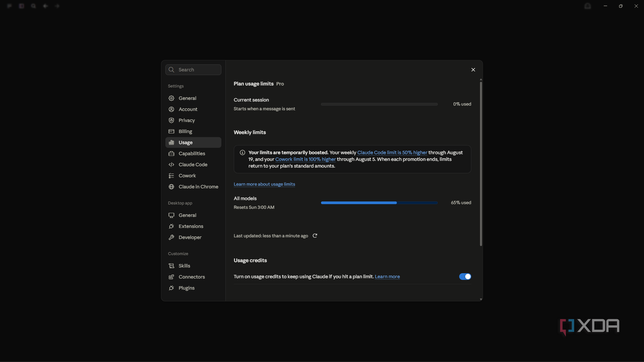This screenshot has width=644, height=362.
Task: Click the Current session usage progress bar
Action: (x=379, y=104)
